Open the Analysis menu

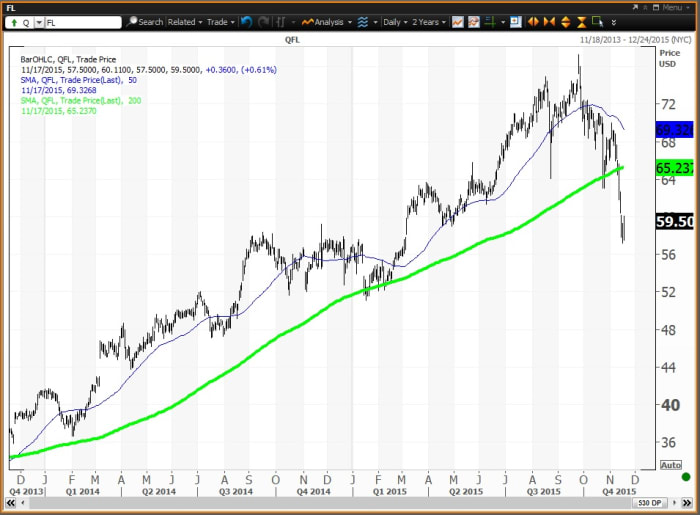(x=327, y=22)
